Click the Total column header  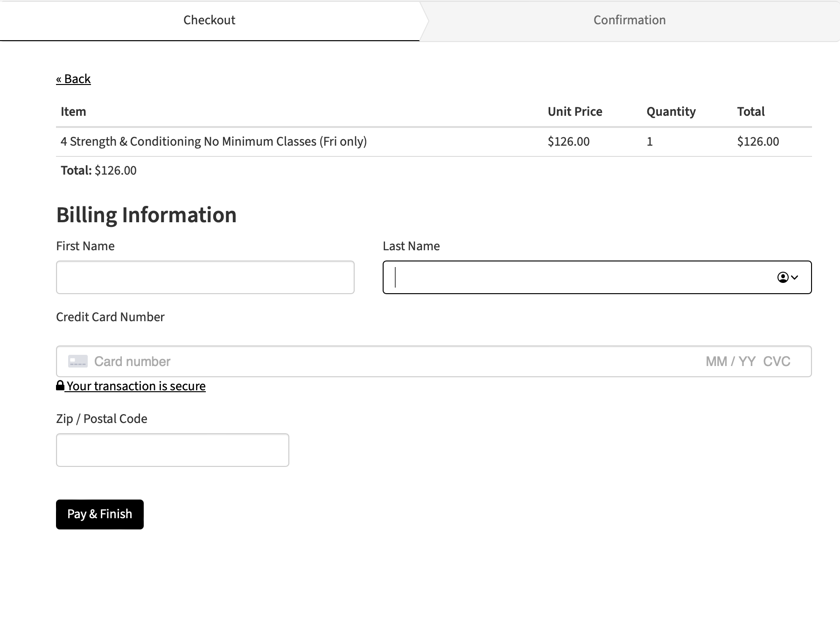[751, 112]
